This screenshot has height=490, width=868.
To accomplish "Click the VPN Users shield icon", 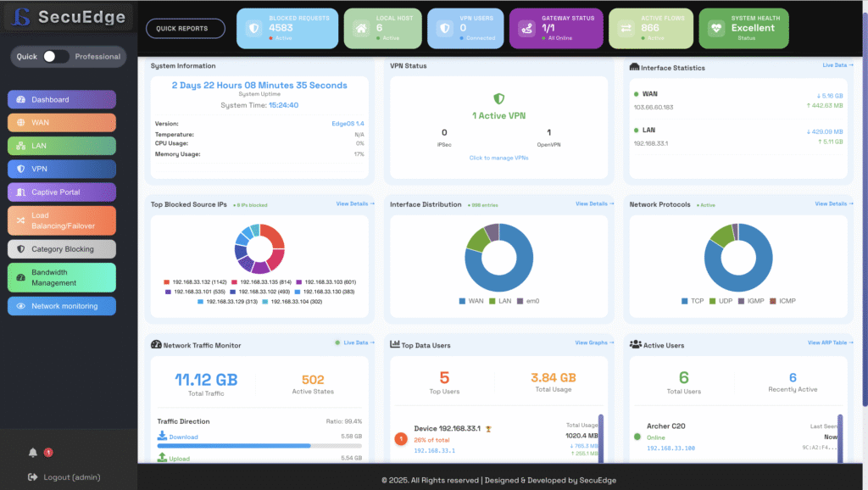I will 445,28.
